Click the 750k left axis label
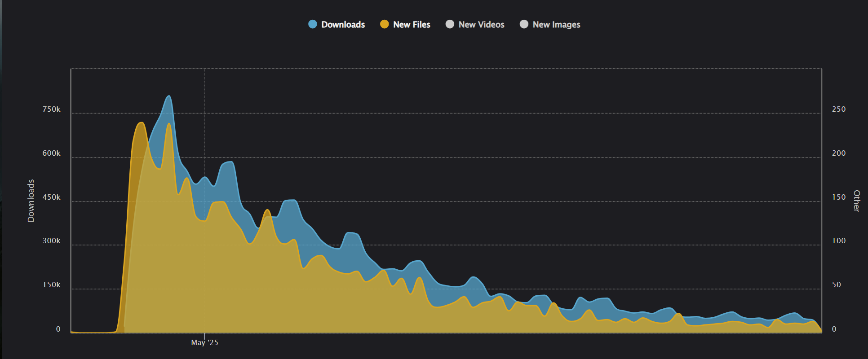 pos(52,109)
